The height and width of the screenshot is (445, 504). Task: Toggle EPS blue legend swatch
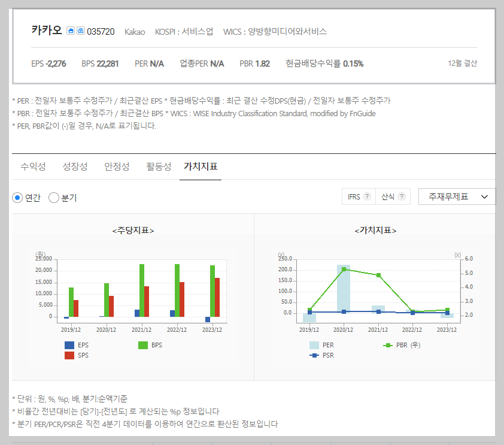pyautogui.click(x=69, y=345)
